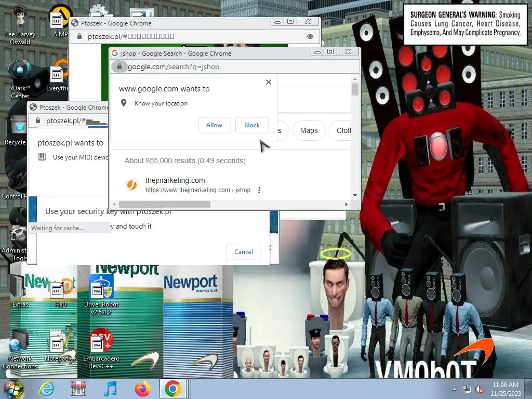
Task: Click the scroll right arrow in Google window
Action: click(346, 204)
